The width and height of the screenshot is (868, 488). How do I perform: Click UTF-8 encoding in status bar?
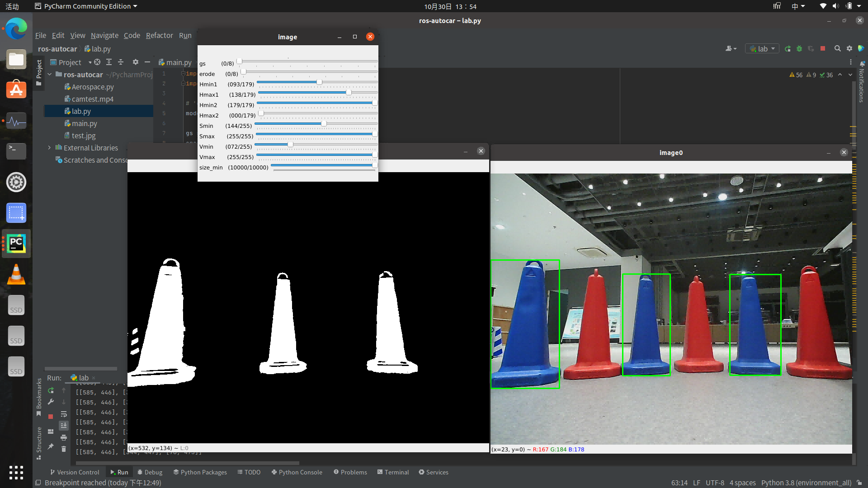tap(715, 483)
